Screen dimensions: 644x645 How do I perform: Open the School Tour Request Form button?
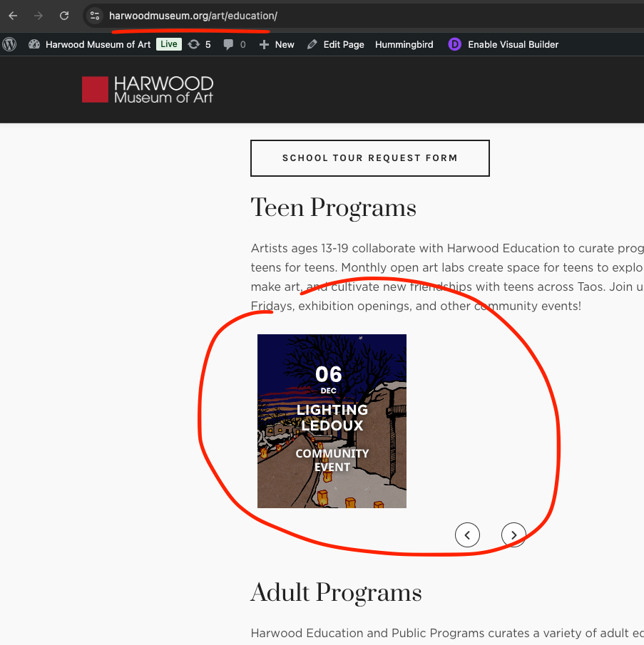pyautogui.click(x=370, y=158)
